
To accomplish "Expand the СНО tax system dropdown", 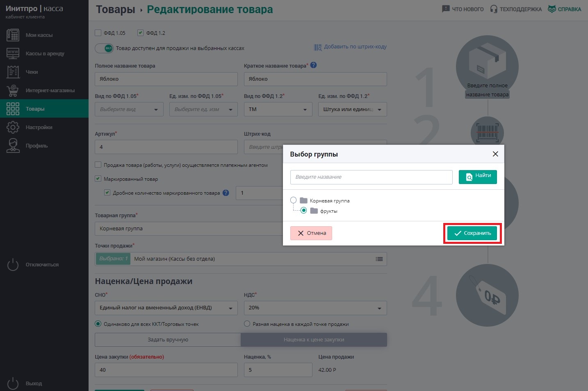I will point(166,308).
